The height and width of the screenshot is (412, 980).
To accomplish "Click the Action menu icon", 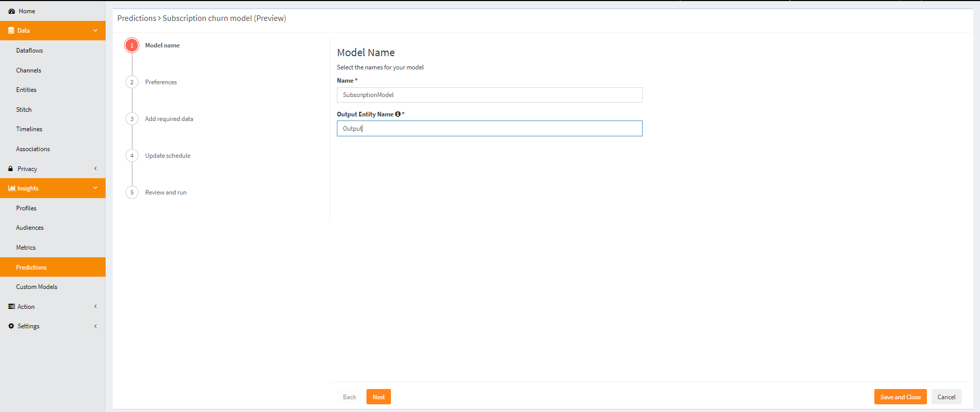I will 11,307.
